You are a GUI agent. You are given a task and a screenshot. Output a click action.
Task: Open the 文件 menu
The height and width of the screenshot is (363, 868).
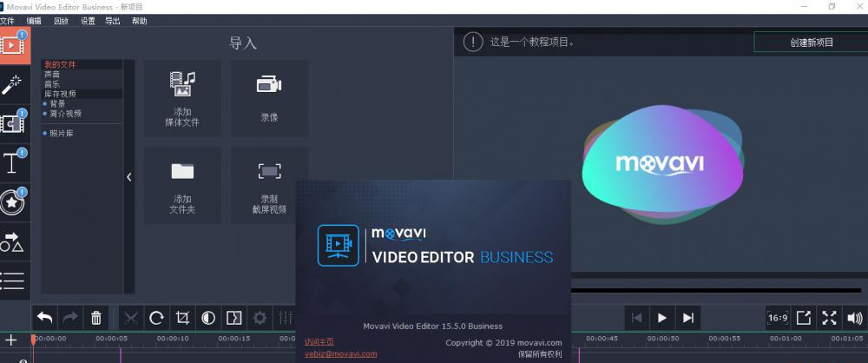tap(7, 21)
